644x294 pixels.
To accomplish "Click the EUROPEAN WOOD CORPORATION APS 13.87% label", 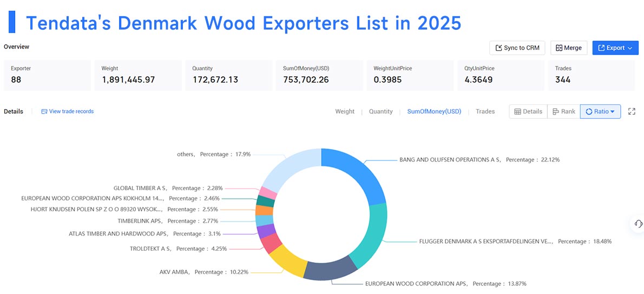I will [x=445, y=284].
